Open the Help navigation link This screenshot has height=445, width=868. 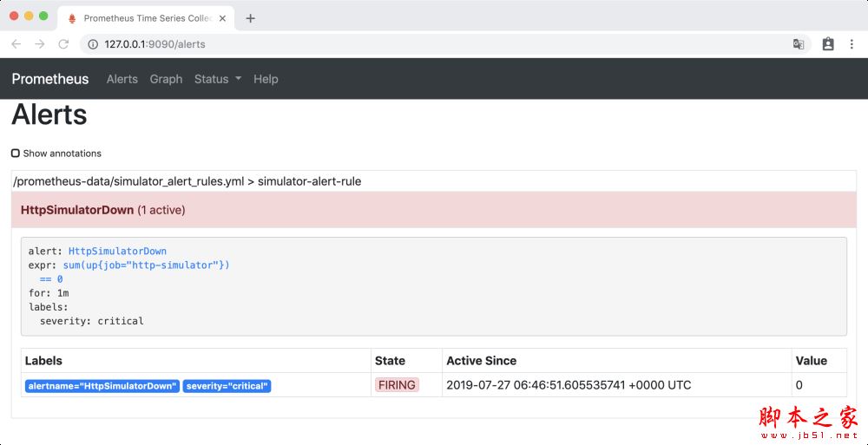coord(266,79)
